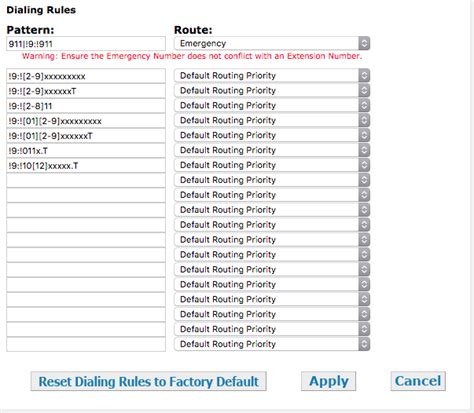Open route dropdown beside first empty pattern
The image size is (474, 413).
(x=272, y=180)
